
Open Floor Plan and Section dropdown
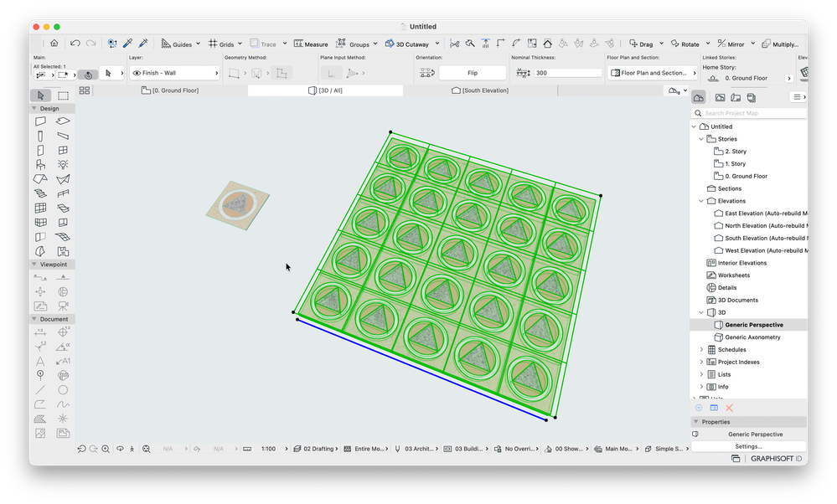pyautogui.click(x=653, y=73)
